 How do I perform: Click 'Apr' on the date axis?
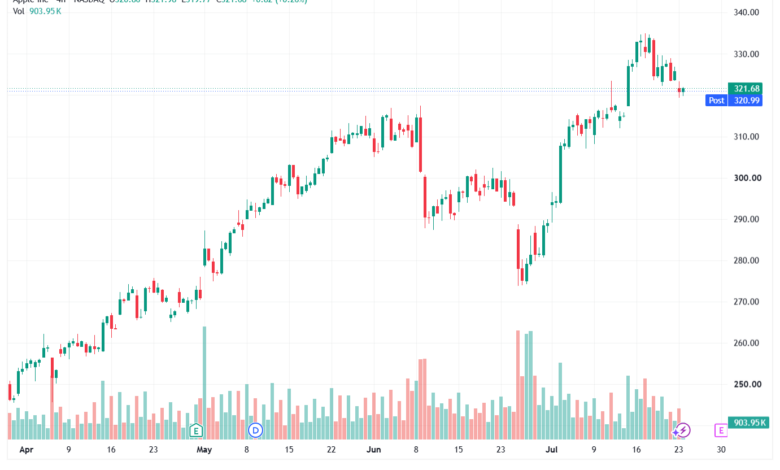pos(26,450)
